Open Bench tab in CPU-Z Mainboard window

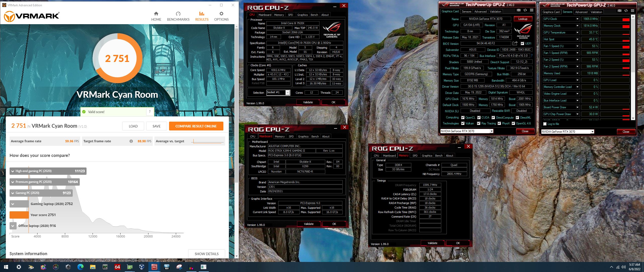click(x=315, y=137)
